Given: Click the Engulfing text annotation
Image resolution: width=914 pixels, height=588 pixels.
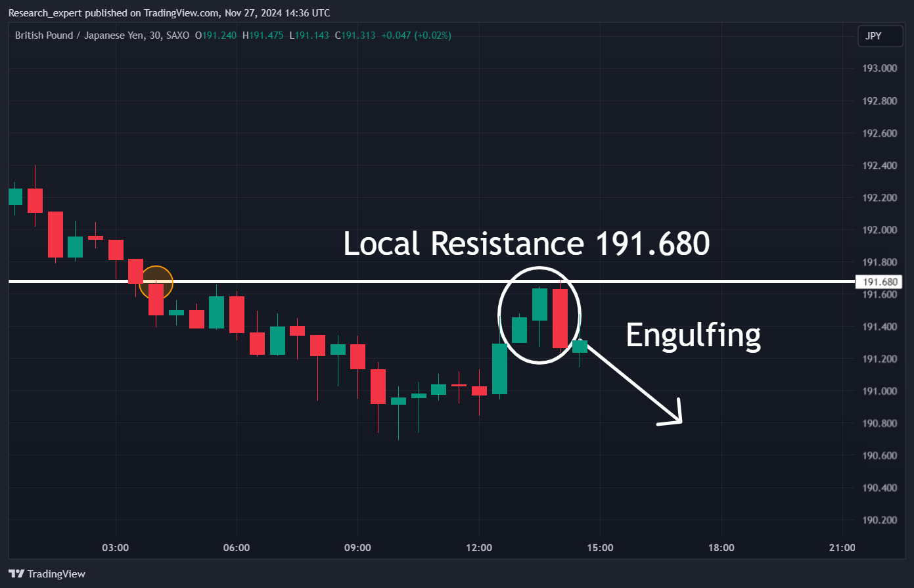Looking at the screenshot, I should coord(693,335).
